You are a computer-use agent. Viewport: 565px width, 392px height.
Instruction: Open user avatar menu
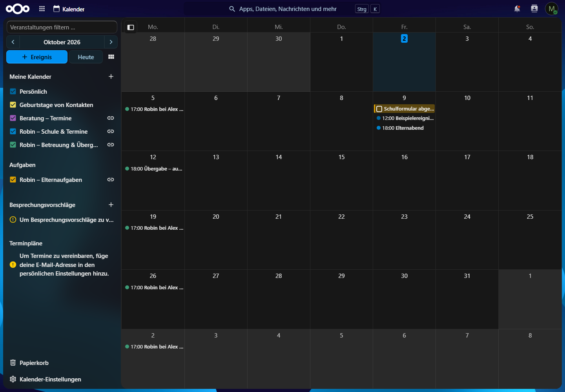pos(551,9)
